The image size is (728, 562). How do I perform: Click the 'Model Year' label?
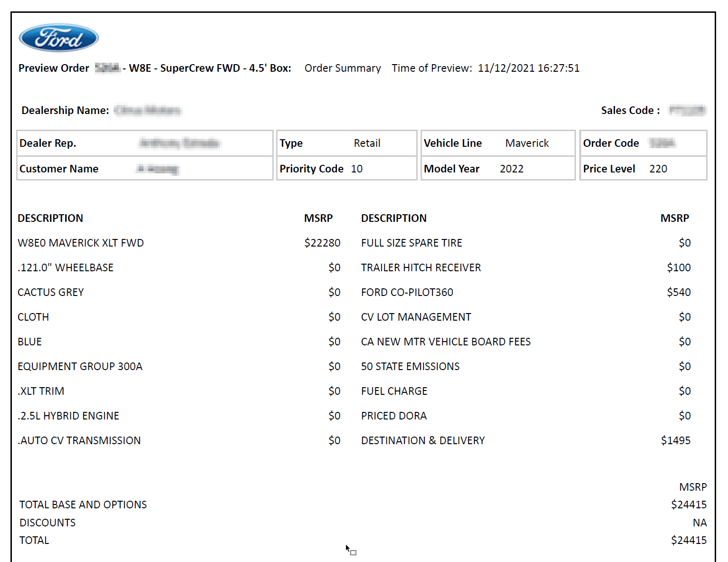click(451, 169)
